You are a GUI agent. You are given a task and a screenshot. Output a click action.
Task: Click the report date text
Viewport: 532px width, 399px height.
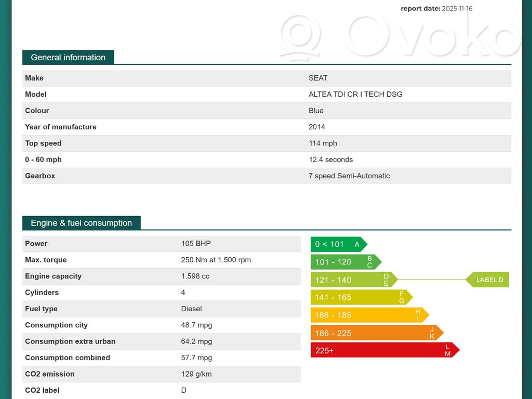436,8
